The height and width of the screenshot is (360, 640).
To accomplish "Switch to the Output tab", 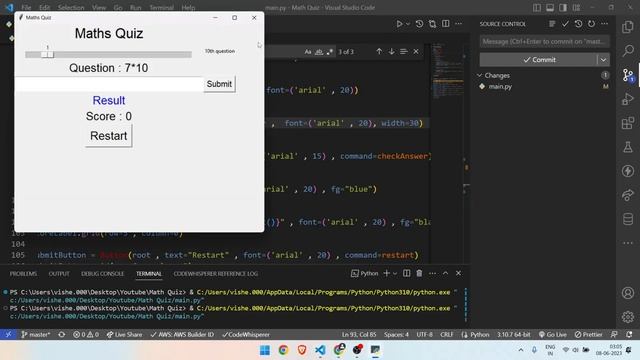I will [59, 273].
